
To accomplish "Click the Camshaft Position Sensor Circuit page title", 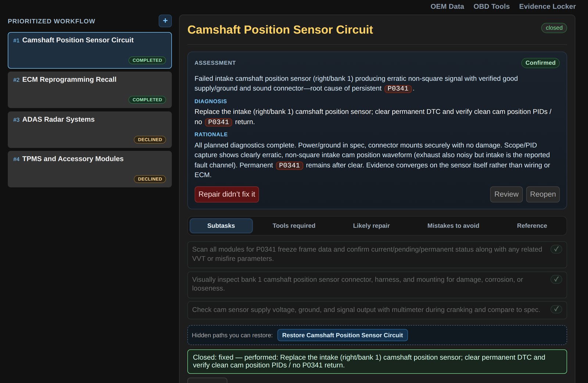I will 280,29.
